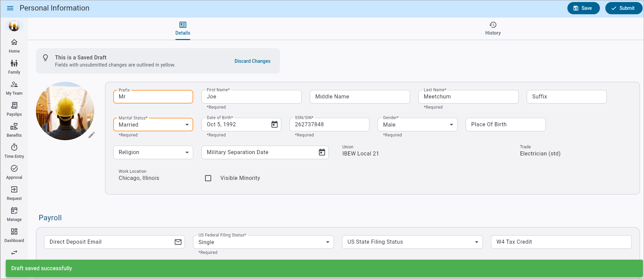Switch to the History tab
Viewport: 644px width, 279px height.
[x=492, y=29]
